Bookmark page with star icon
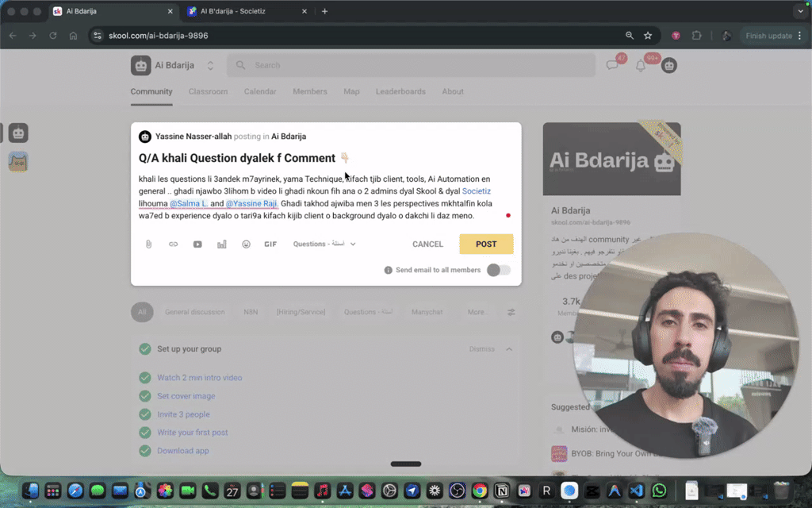The image size is (812, 508). (648, 36)
